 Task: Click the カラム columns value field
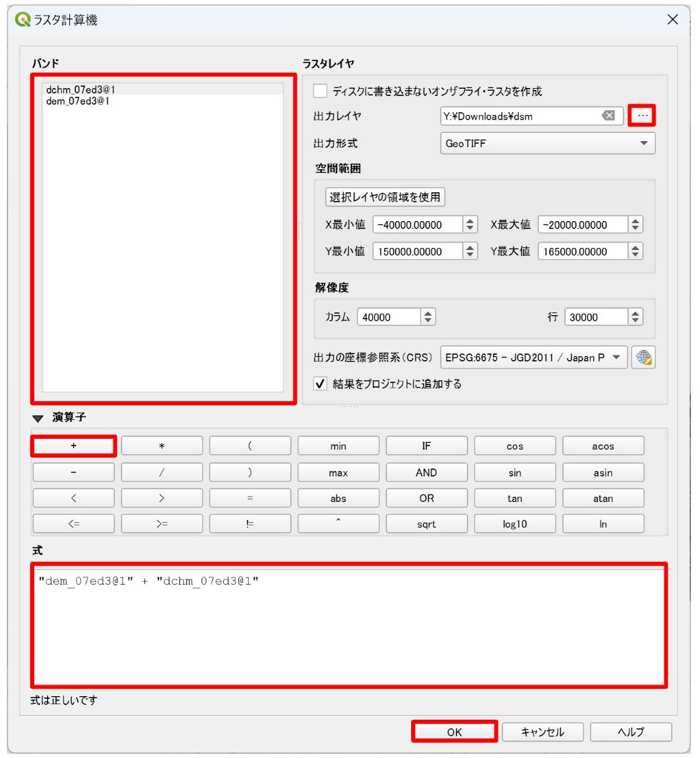click(x=389, y=317)
